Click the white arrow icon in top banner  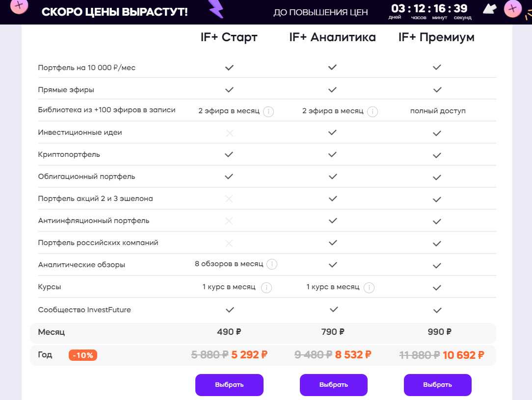(x=490, y=8)
